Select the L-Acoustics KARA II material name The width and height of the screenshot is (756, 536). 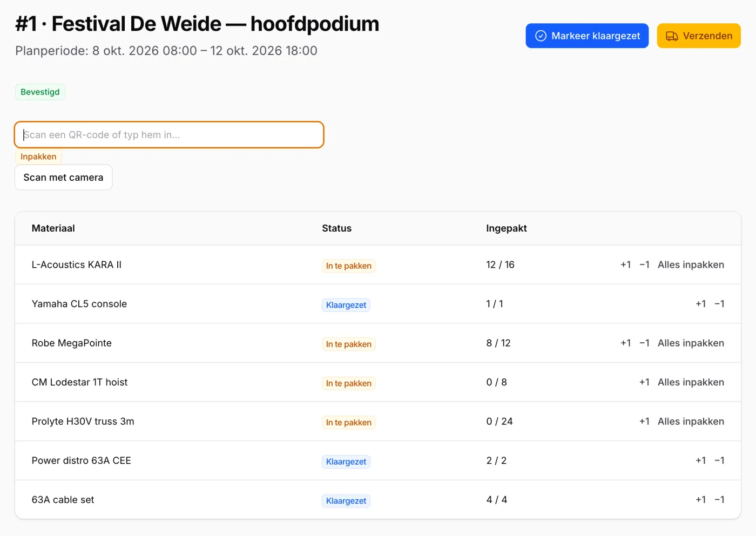tap(77, 265)
